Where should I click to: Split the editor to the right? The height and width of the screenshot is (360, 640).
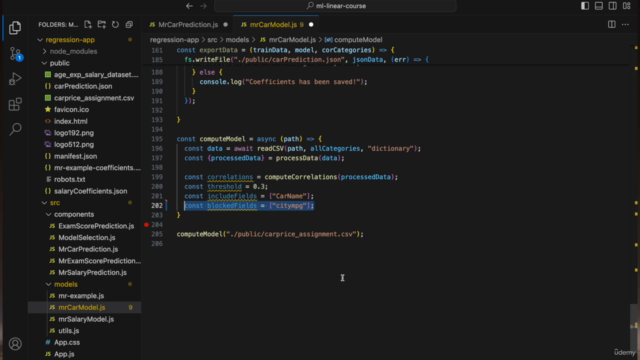pos(611,24)
